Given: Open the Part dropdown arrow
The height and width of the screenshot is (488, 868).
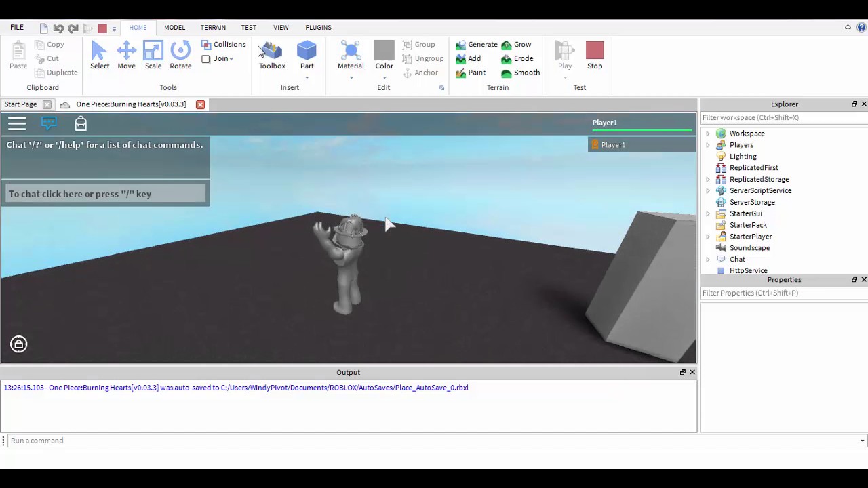Looking at the screenshot, I should [307, 77].
